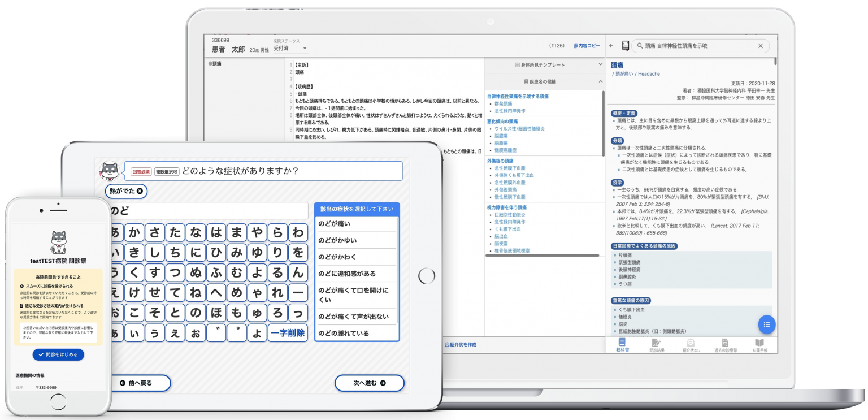The width and height of the screenshot is (868, 420).
Task: Select the symptom のどが痛くて声が出ない
Action: (356, 317)
